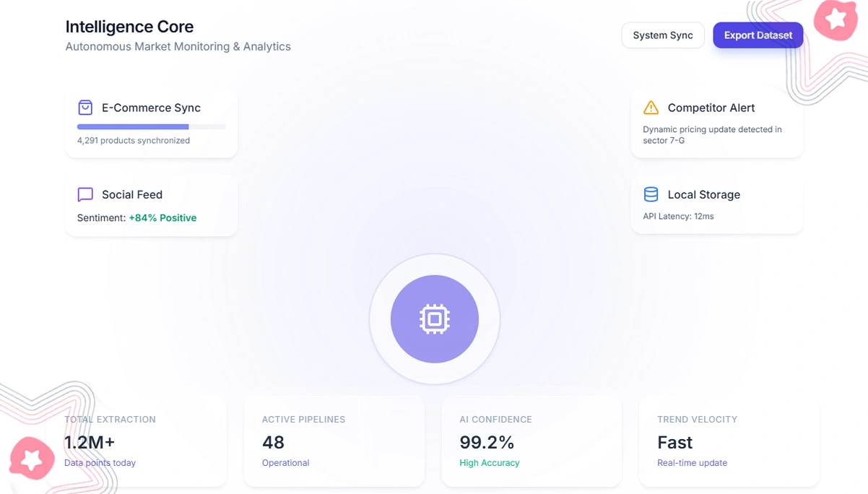Click the Competitor Alert warning triangle icon

click(x=651, y=108)
